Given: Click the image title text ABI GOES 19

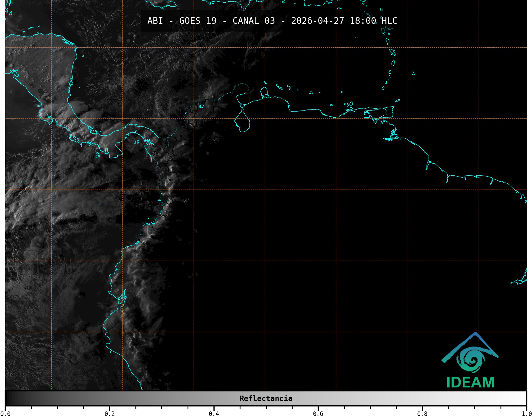Looking at the screenshot, I should pyautogui.click(x=182, y=21).
